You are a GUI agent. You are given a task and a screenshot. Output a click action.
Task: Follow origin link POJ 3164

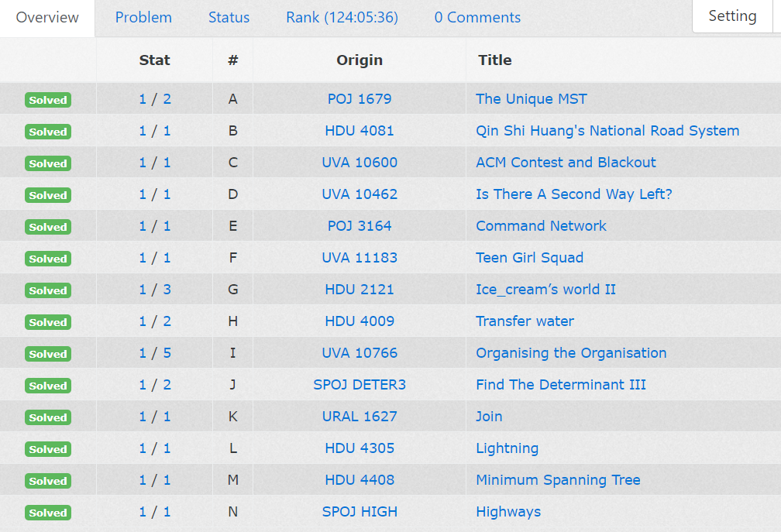[x=360, y=226]
